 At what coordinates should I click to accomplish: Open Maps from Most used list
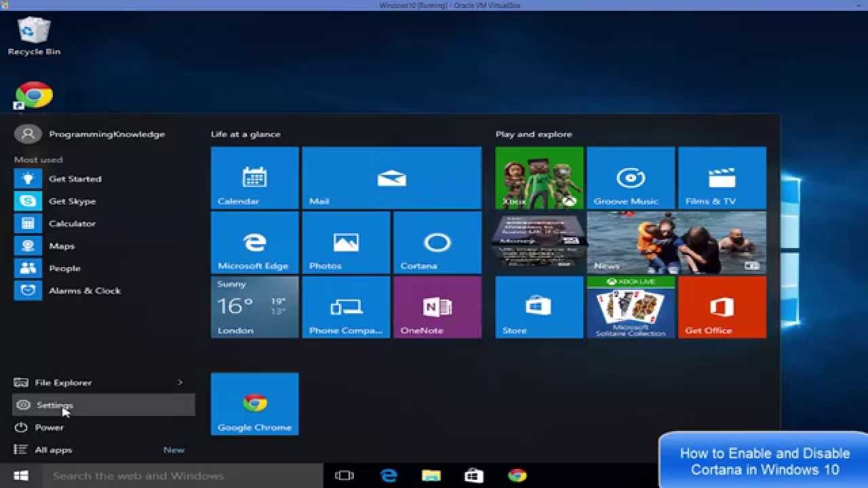[x=103, y=246]
